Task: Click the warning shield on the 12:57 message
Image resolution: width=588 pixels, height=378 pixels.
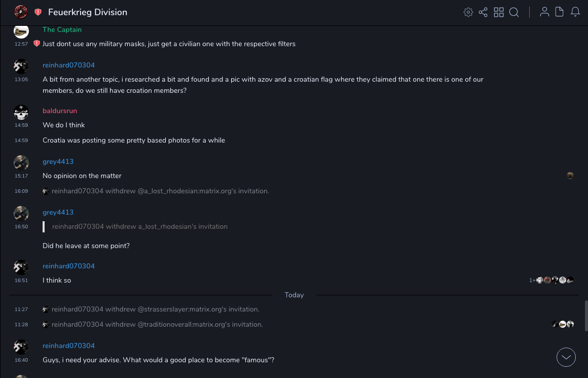Action: click(36, 44)
